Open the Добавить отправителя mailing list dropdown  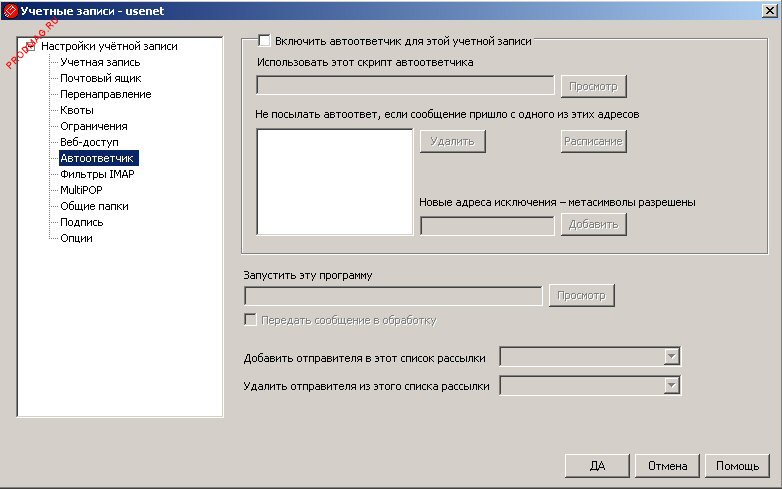pos(672,357)
